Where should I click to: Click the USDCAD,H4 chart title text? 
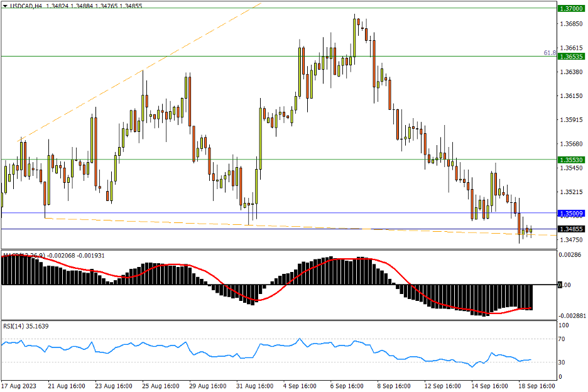tap(26, 5)
